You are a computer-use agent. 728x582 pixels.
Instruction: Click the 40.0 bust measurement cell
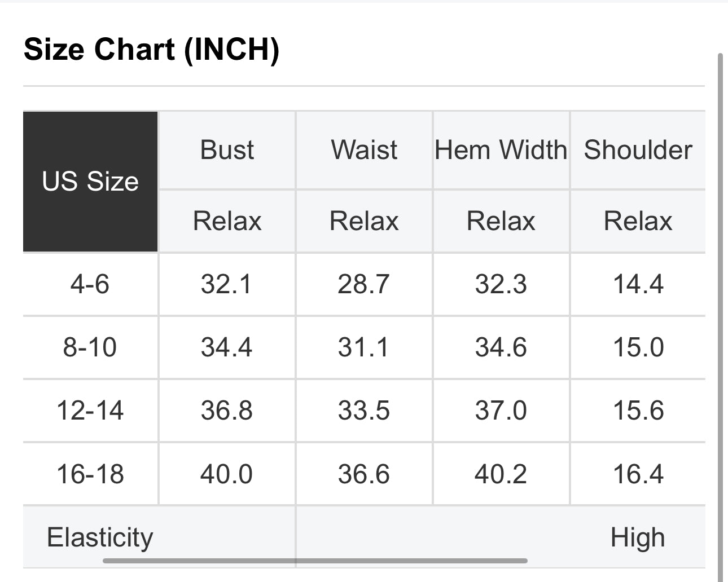(226, 474)
